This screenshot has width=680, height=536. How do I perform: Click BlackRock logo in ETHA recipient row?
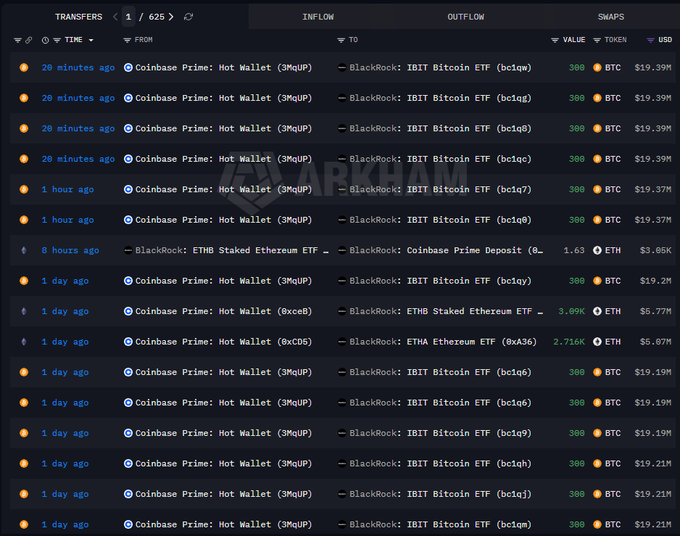342,342
